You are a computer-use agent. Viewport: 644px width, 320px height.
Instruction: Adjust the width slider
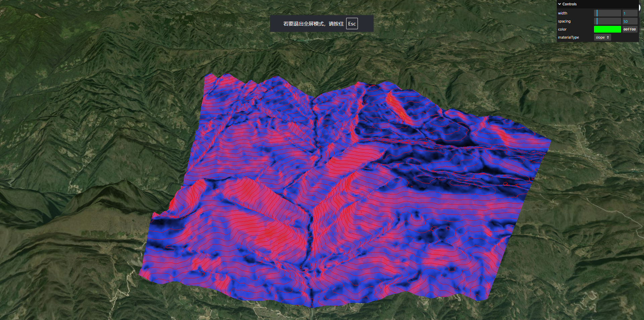(607, 13)
